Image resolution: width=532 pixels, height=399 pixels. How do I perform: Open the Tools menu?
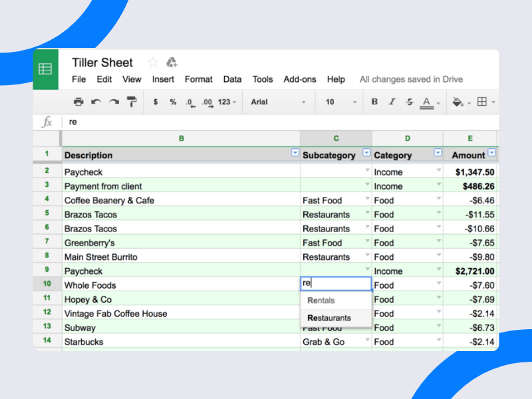point(263,79)
